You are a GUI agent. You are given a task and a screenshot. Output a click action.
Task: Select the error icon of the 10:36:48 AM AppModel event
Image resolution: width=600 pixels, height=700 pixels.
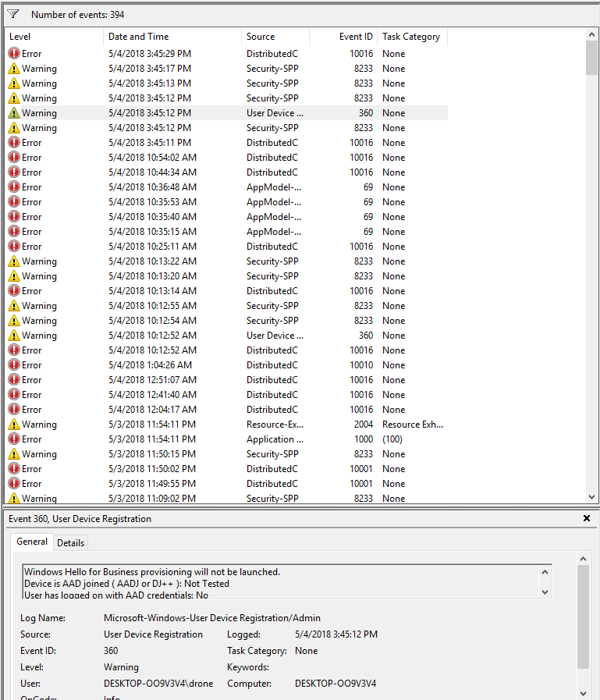14,187
